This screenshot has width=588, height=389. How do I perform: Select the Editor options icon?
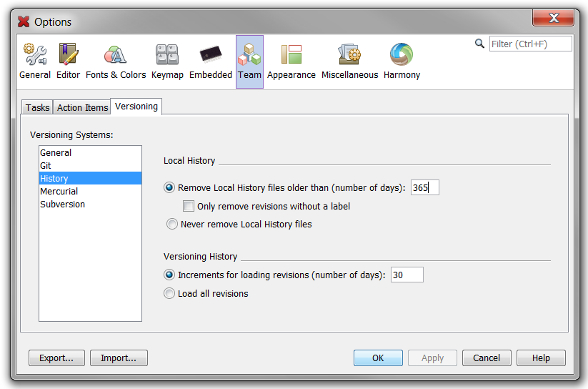click(68, 61)
